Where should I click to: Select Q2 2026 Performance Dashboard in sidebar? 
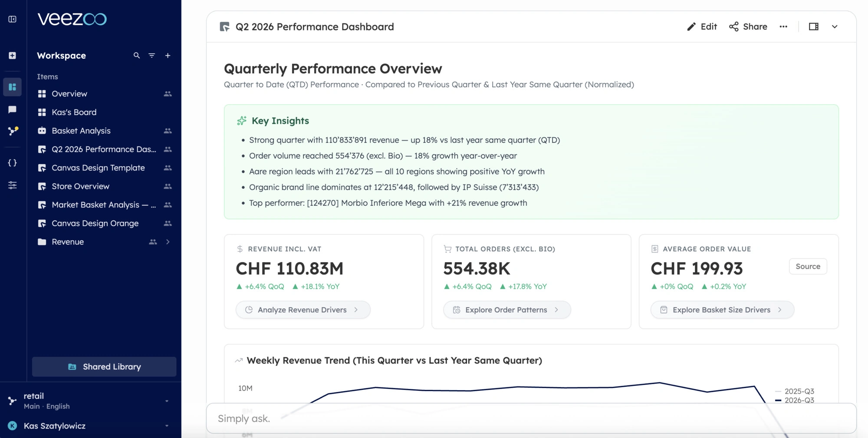tap(104, 149)
